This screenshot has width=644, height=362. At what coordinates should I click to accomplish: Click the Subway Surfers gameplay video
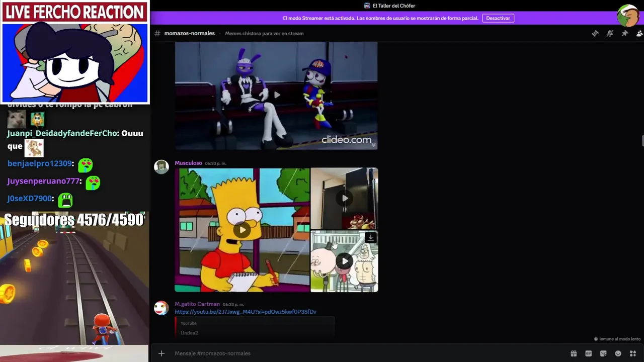(74, 278)
